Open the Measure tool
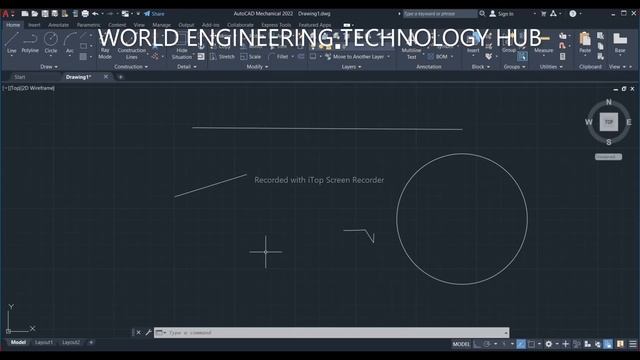 click(x=544, y=44)
